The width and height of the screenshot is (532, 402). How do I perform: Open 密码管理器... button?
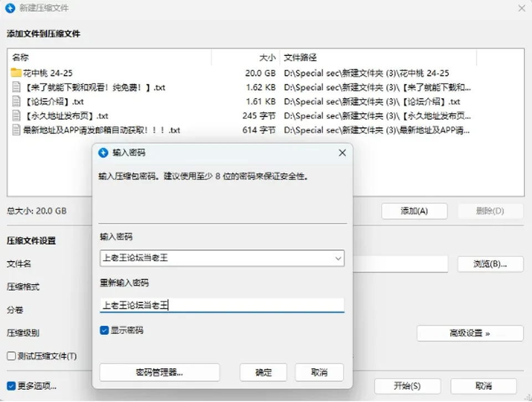pyautogui.click(x=160, y=373)
